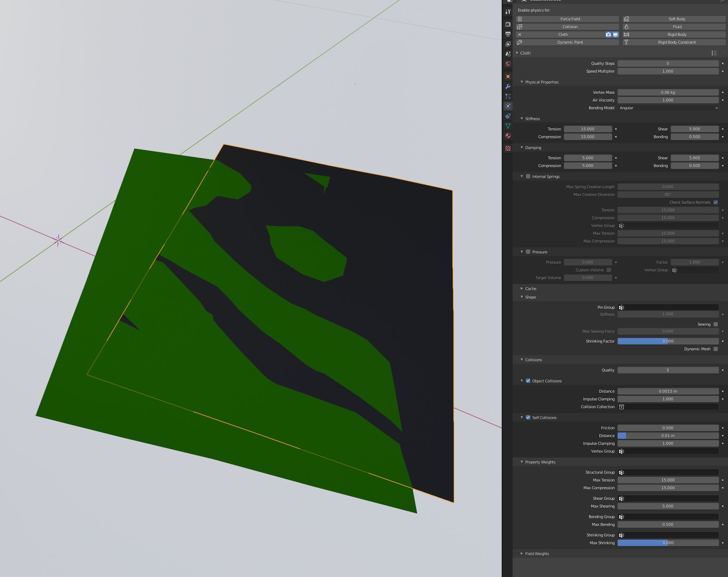Collapse the Damping section

[x=533, y=147]
